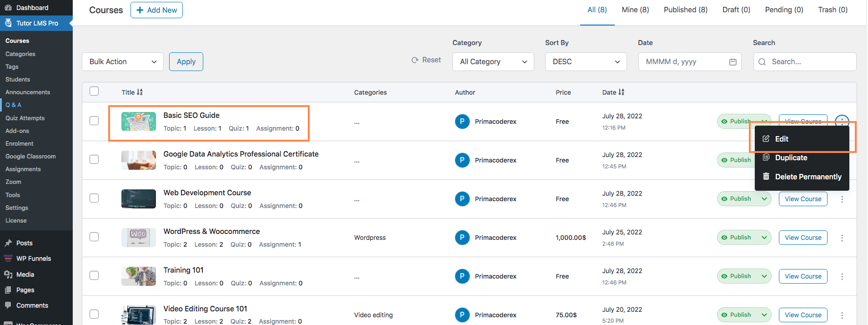Open the WordPress & Woocommerce thumbnail
Image resolution: width=868 pixels, height=325 pixels.
click(x=139, y=238)
